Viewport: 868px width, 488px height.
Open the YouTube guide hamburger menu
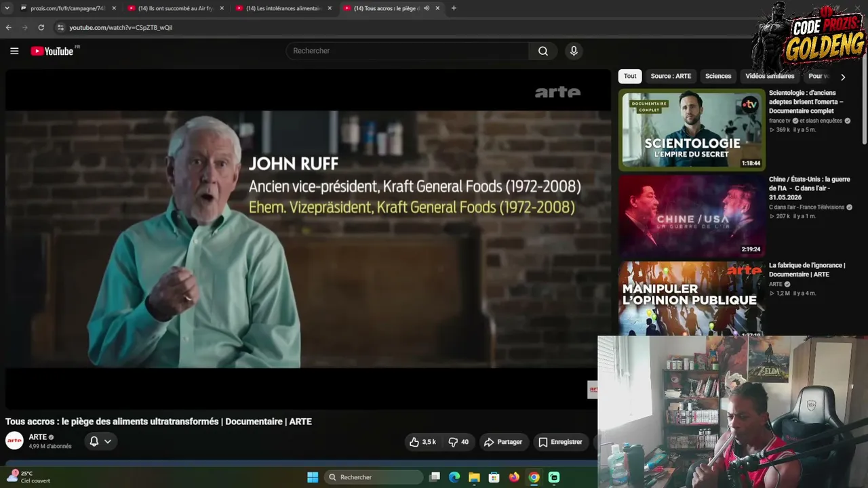click(x=14, y=51)
